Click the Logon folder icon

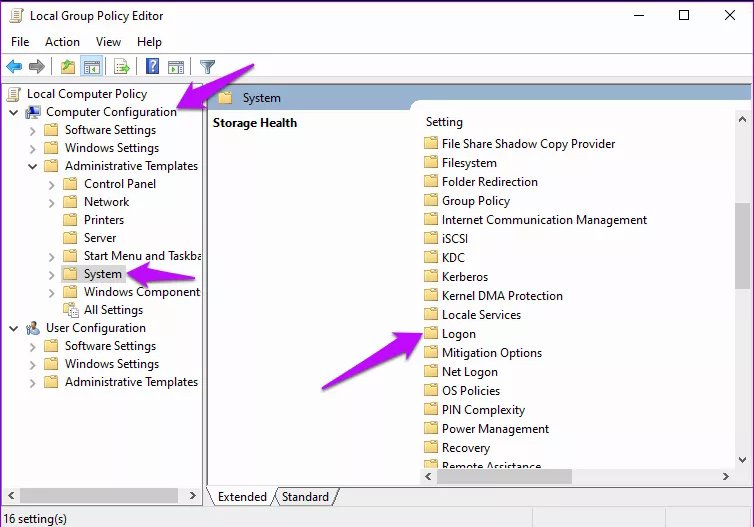click(x=431, y=333)
